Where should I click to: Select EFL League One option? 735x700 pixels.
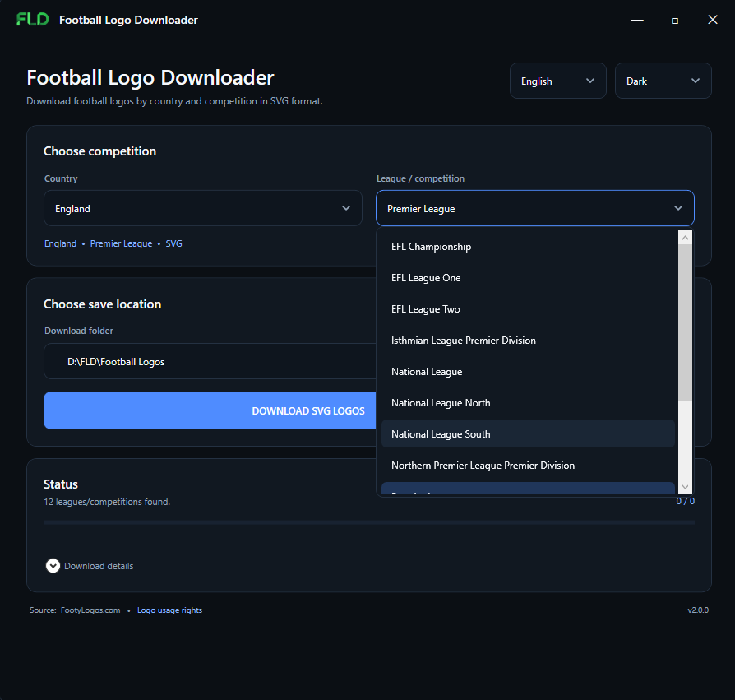coord(528,278)
